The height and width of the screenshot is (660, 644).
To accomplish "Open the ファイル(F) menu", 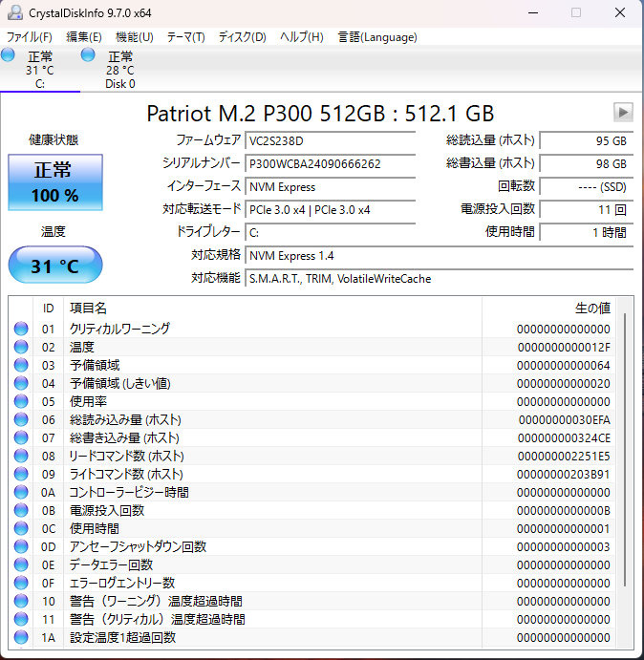I will pyautogui.click(x=29, y=37).
